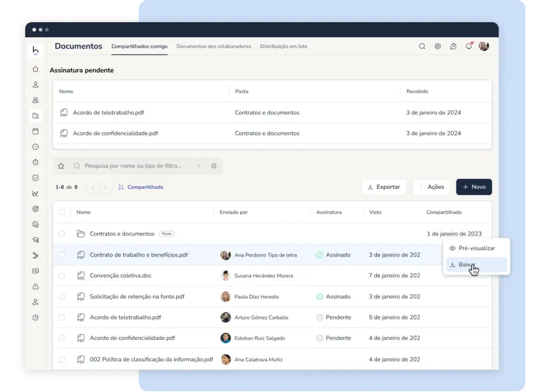This screenshot has height=392, width=555.
Task: Check Solicitação de retenção na fonte.pdf checkbox
Action: tap(62, 297)
